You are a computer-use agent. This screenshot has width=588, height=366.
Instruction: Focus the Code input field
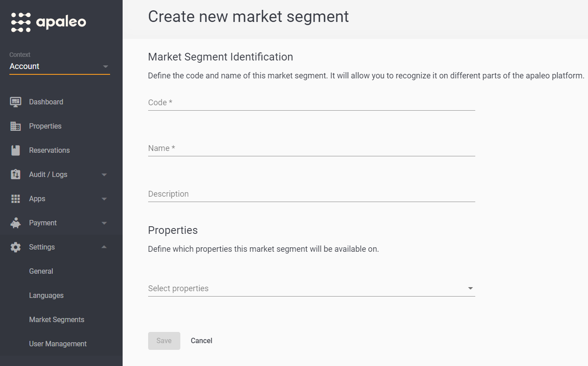tap(311, 103)
